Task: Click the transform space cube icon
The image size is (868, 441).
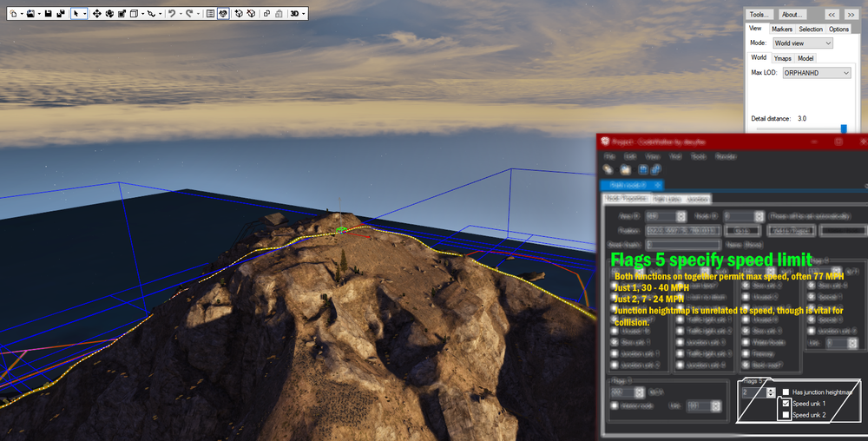Action: pos(134,14)
